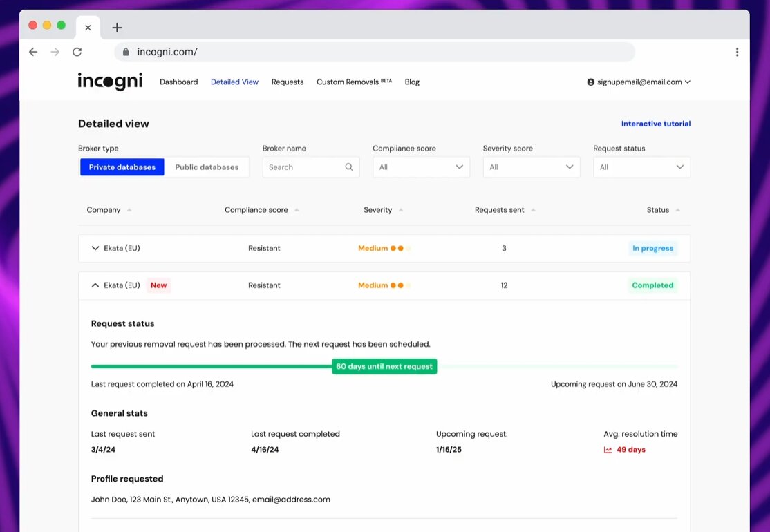Click the Interactive tutorial link
Image resolution: width=770 pixels, height=532 pixels.
655,124
